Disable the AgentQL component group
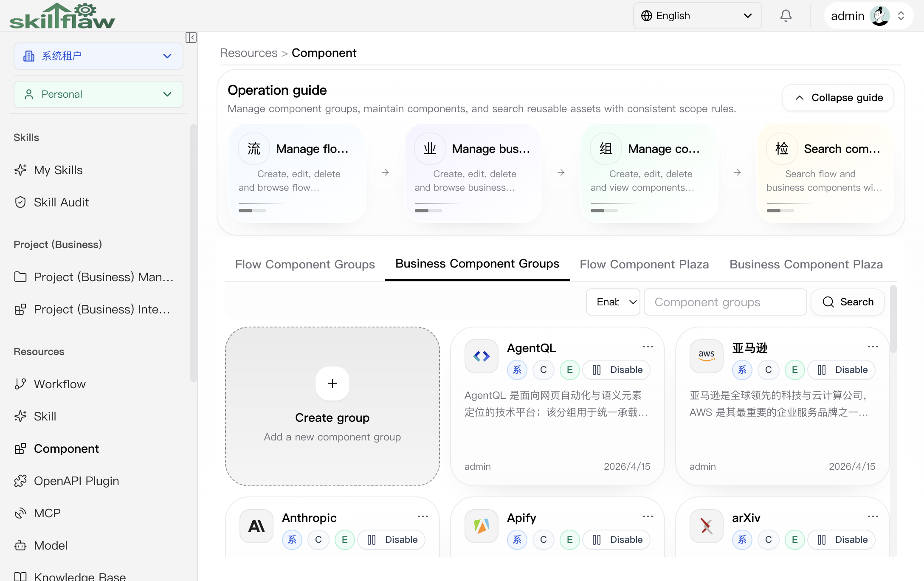 (x=617, y=370)
